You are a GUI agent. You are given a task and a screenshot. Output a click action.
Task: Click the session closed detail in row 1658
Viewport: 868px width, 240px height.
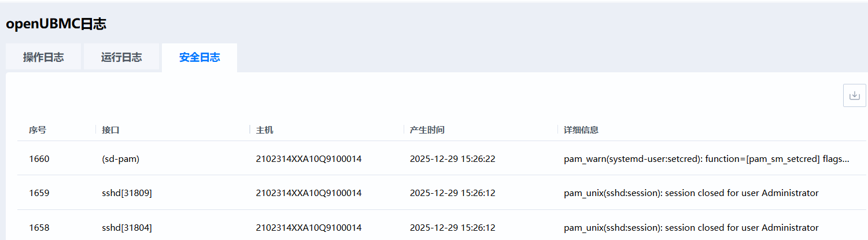[691, 227]
